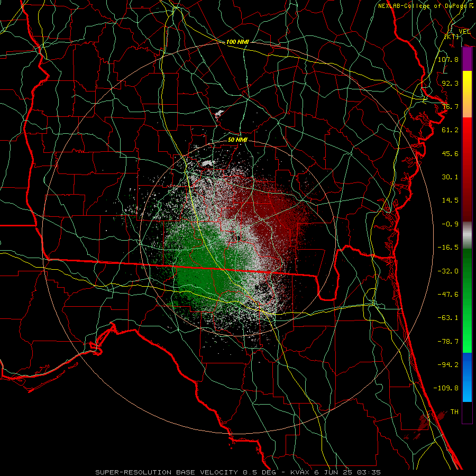Viewport: 476px width, 476px height.
Task: Click the gray near-zero segment of color scale
Action: point(467,235)
